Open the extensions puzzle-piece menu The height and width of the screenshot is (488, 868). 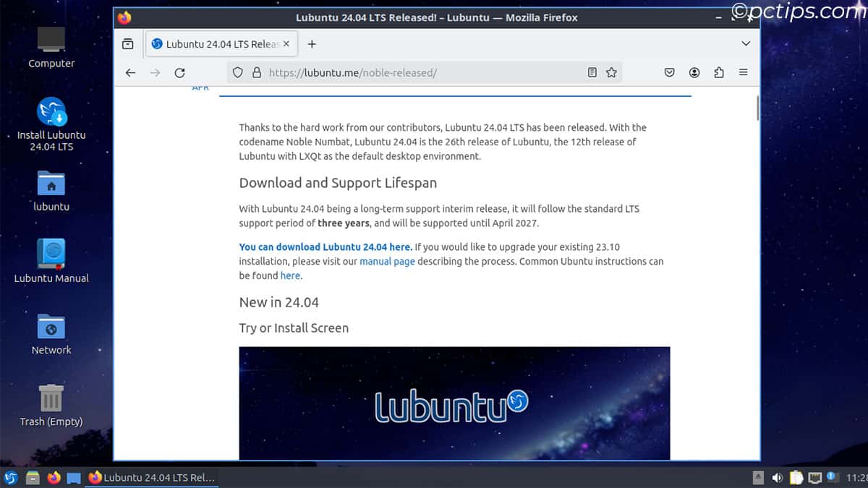718,72
